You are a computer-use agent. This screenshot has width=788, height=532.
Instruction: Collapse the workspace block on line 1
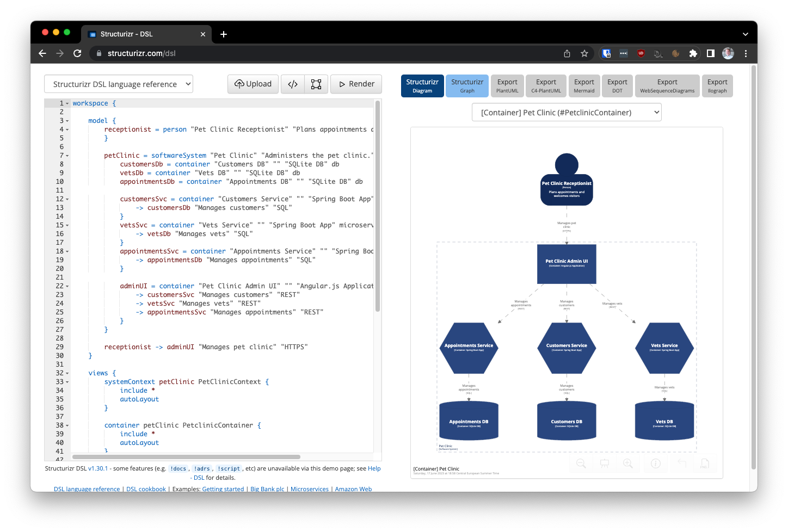(x=67, y=103)
